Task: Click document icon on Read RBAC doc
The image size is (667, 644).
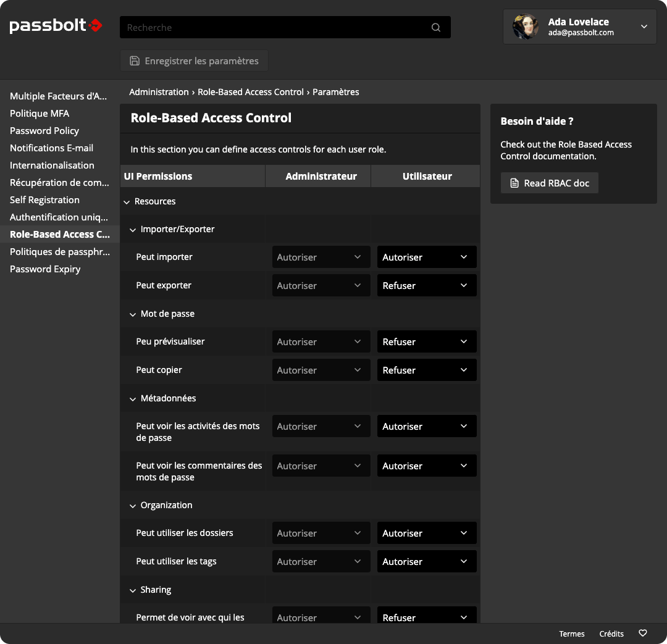Action: 514,183
